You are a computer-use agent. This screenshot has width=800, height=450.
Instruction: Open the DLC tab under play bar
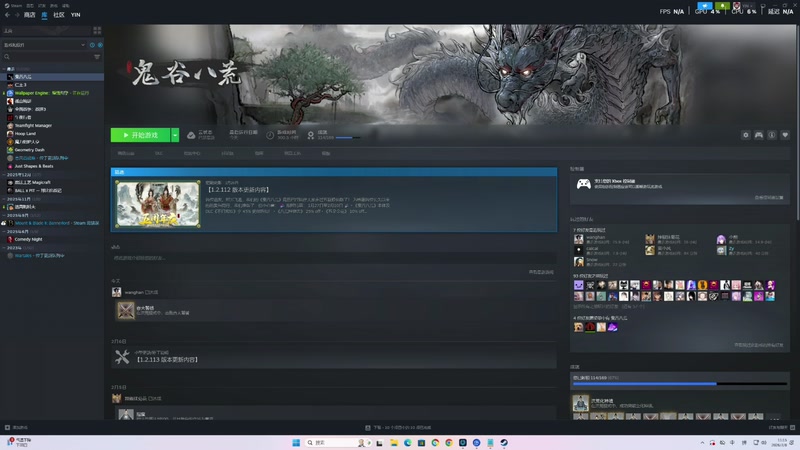tap(159, 153)
